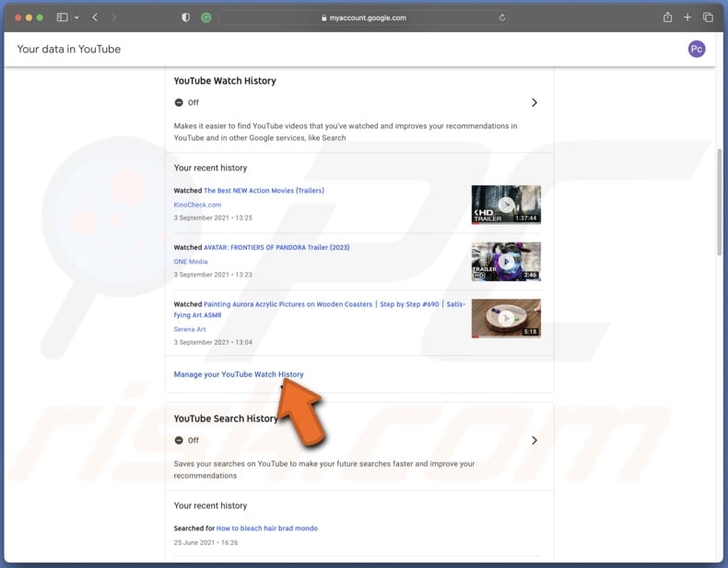Click the YouTube Watch History heading

(225, 81)
